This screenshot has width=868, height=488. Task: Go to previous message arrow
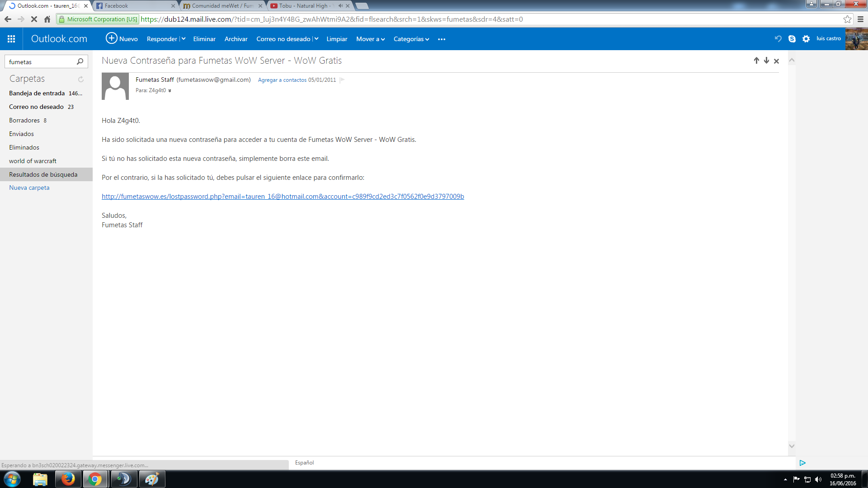point(756,61)
